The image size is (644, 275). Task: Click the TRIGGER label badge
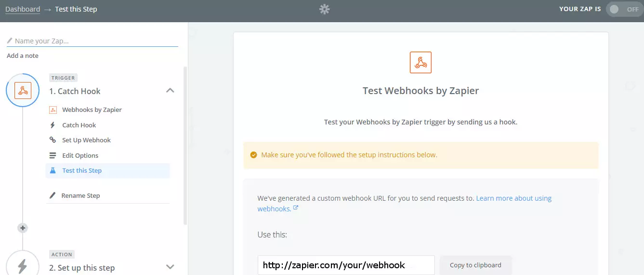coord(63,78)
